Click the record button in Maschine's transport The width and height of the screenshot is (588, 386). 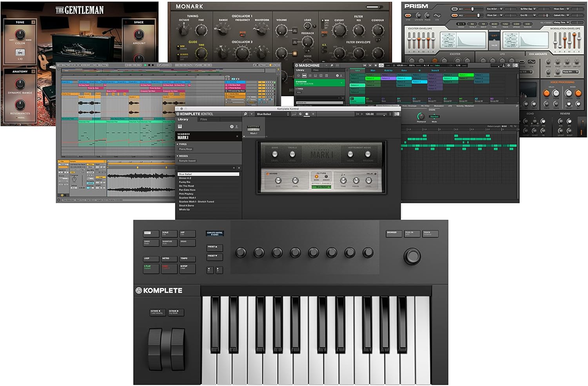pos(375,65)
